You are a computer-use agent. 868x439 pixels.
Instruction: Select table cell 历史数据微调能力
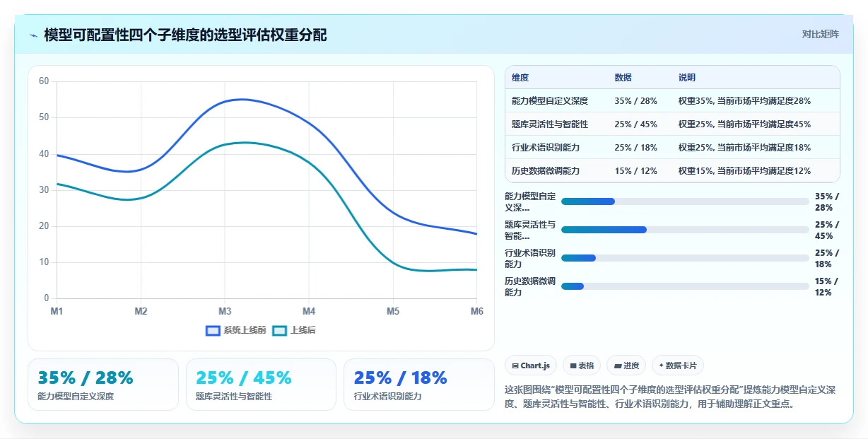point(546,171)
